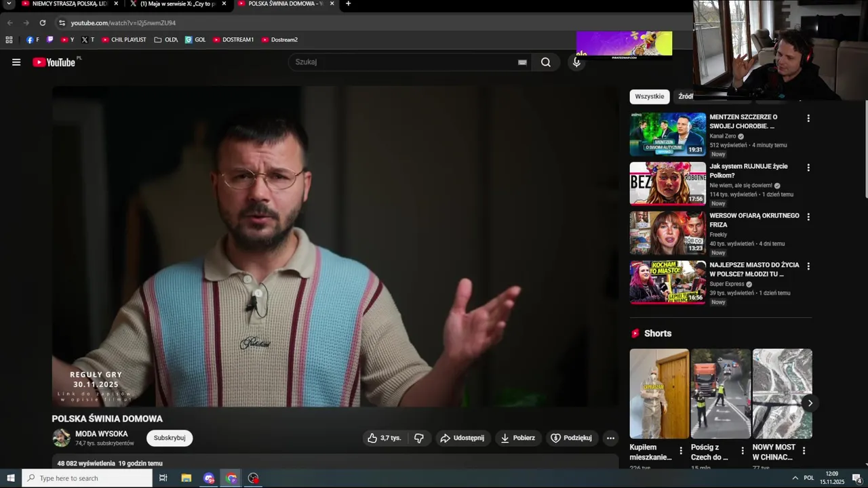The image size is (868, 488).
Task: Go back in browser navigation
Action: [9, 22]
